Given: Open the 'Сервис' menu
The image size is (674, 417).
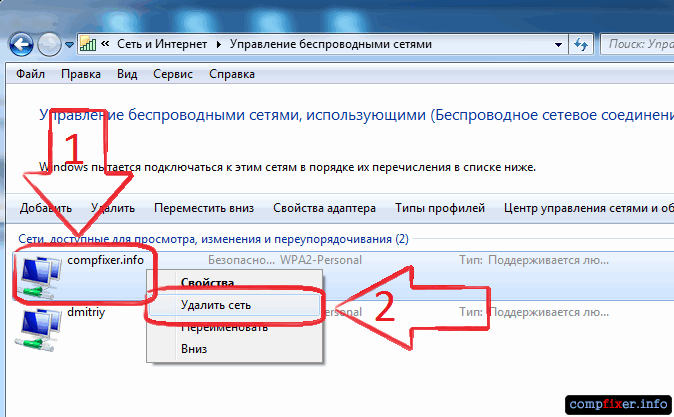Looking at the screenshot, I should (x=173, y=74).
